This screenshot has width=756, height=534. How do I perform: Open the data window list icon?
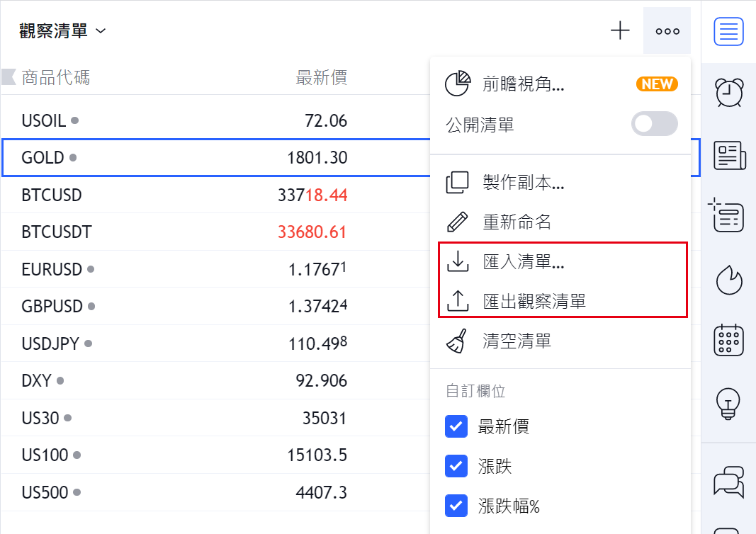[726, 215]
